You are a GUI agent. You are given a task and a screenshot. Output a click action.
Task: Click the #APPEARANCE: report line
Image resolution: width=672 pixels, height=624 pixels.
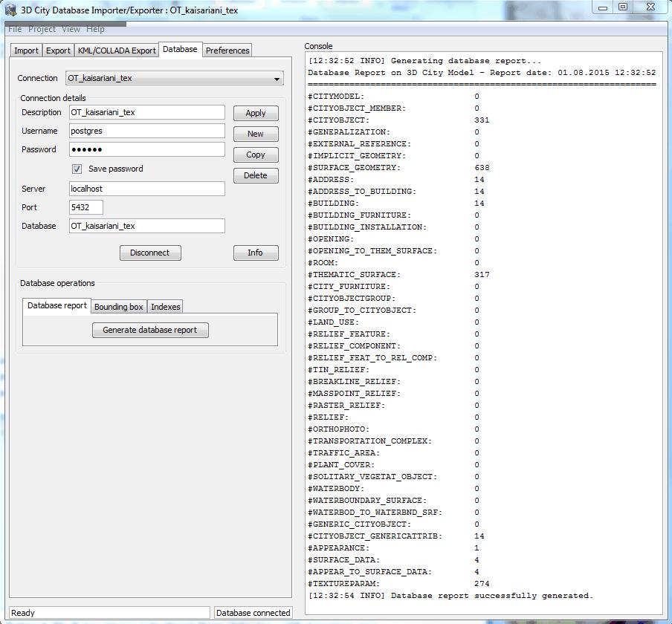393,548
